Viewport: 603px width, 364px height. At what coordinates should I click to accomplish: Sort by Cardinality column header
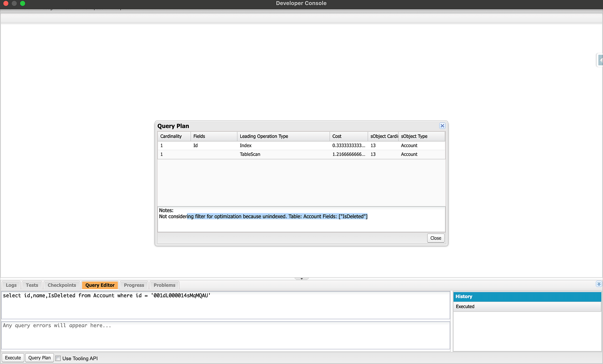[174, 136]
